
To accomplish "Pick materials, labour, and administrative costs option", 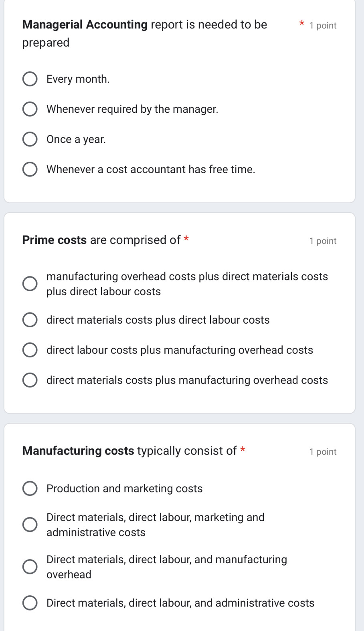I will click(30, 603).
